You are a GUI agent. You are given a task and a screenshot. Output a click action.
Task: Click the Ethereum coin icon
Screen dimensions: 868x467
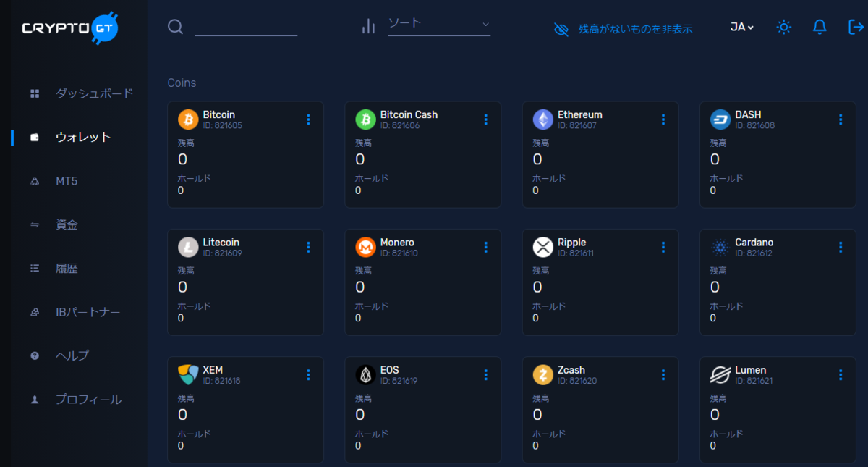point(543,119)
